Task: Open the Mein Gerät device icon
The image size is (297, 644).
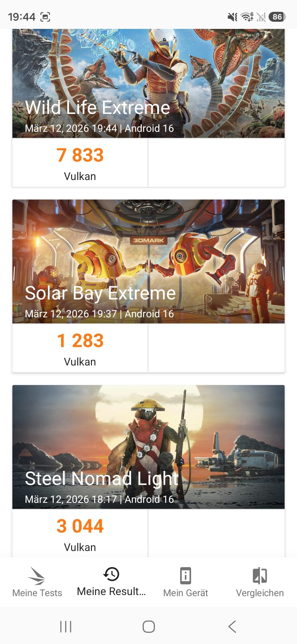Action: pos(186,575)
